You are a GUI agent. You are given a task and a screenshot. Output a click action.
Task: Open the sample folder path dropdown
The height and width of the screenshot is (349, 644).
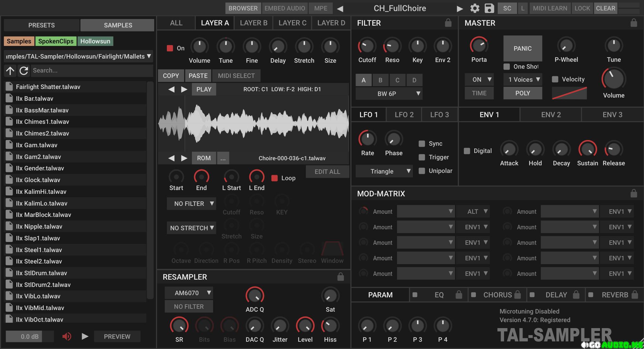pos(79,56)
